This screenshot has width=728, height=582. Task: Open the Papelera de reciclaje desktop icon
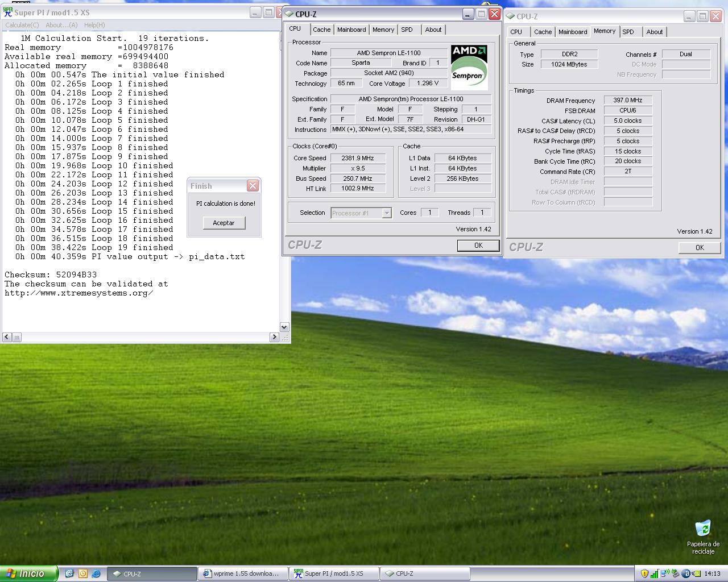703,537
